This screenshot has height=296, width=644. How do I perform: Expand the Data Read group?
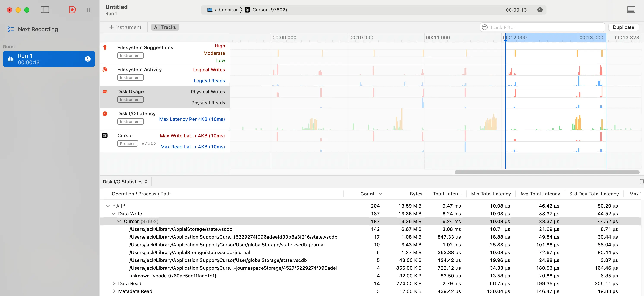tap(114, 283)
